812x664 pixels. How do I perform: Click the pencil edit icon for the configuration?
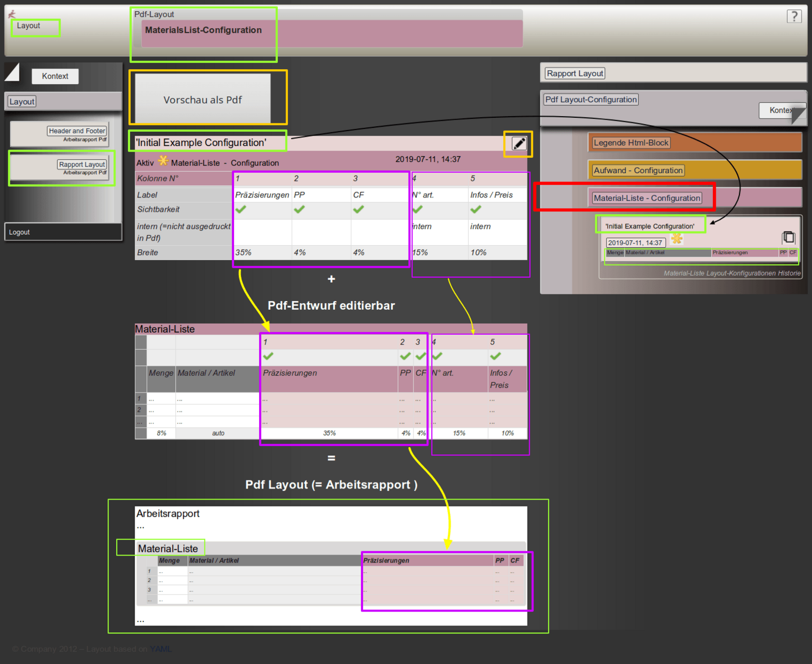pos(519,144)
